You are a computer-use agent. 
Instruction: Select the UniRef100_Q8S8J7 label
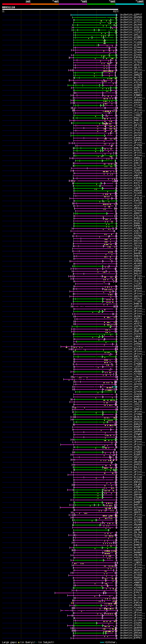pyautogui.click(x=131, y=65)
